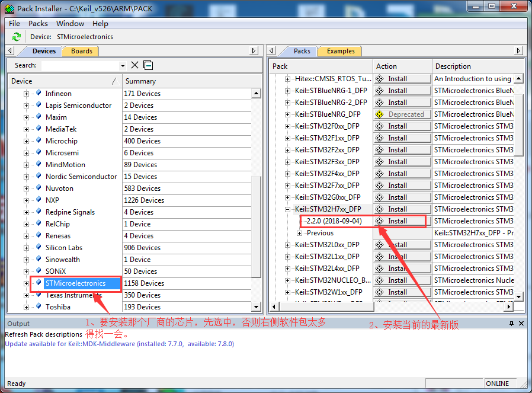Image resolution: width=532 pixels, height=393 pixels.
Task: Sort by the Device column header
Action: [65, 81]
